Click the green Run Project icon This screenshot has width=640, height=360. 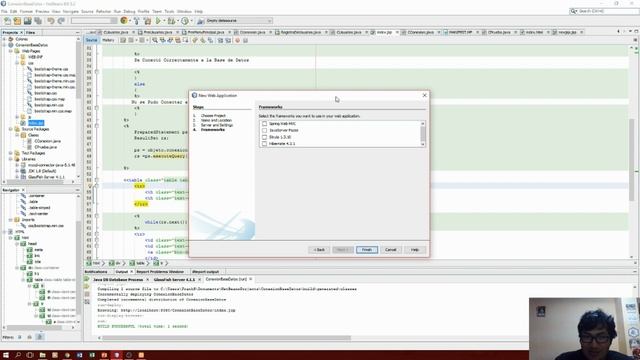point(158,21)
